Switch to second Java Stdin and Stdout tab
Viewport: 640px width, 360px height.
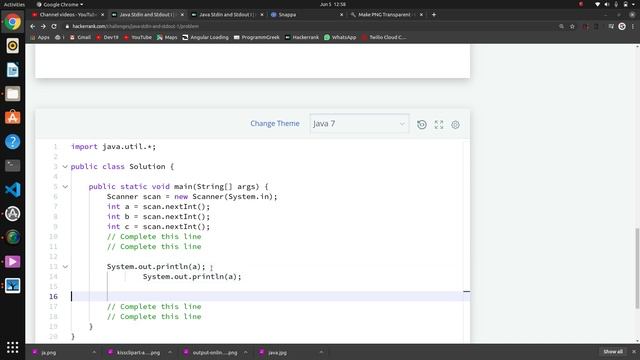227,15
